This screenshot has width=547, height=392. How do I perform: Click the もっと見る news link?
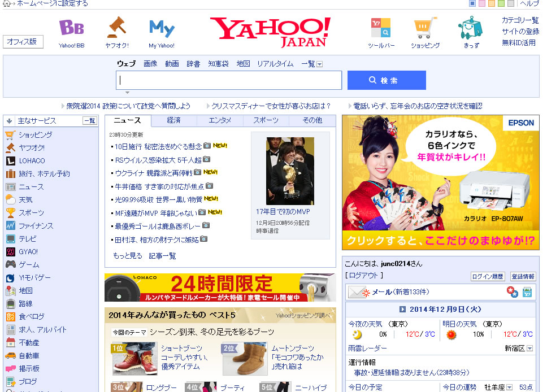[x=128, y=256]
